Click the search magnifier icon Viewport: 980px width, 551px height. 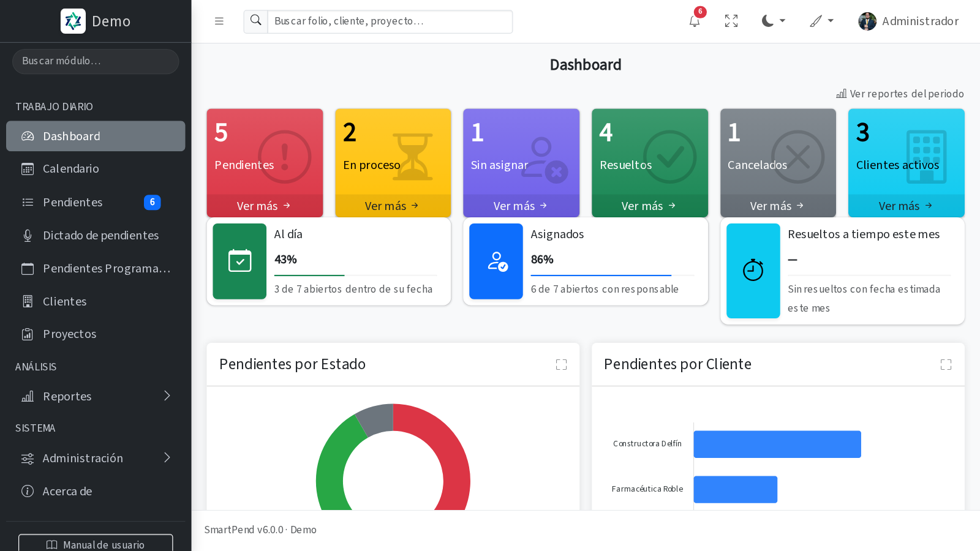256,21
